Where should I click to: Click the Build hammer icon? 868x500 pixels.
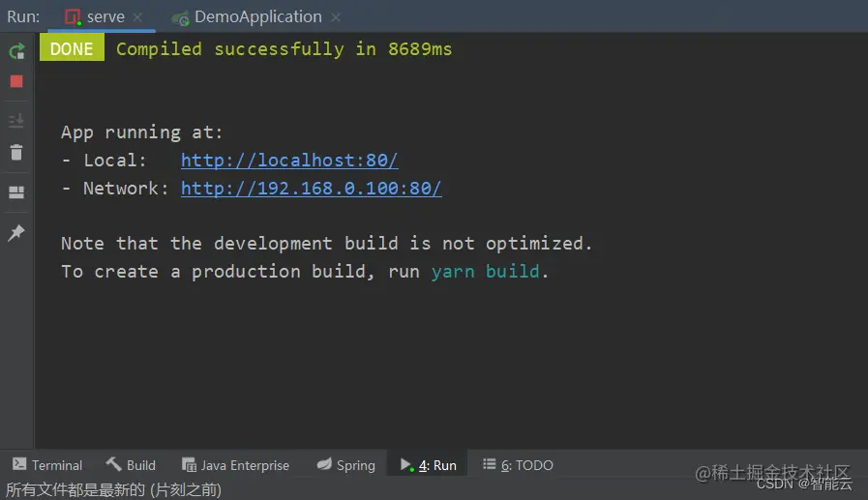tap(113, 464)
